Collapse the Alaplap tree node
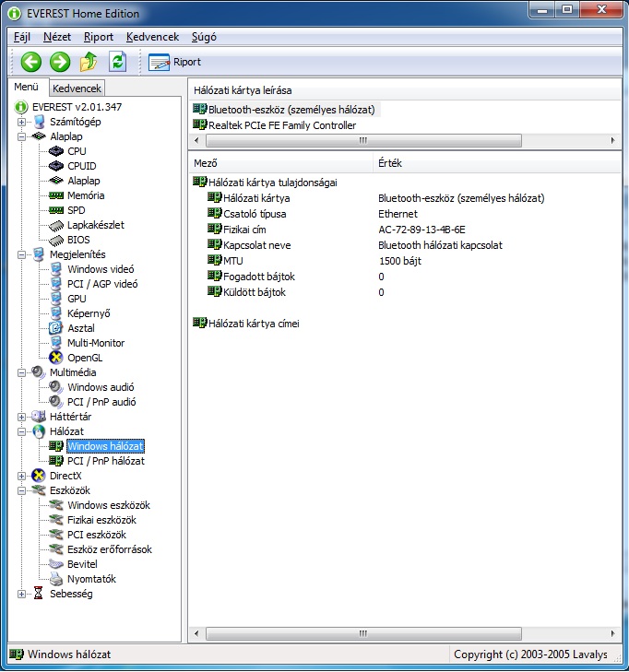Image resolution: width=629 pixels, height=672 pixels. point(21,136)
